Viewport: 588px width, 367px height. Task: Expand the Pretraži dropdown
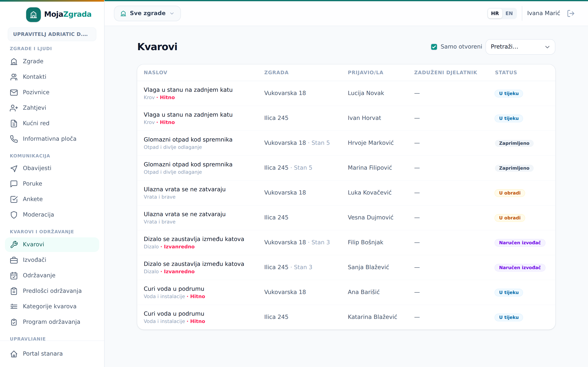(x=520, y=47)
